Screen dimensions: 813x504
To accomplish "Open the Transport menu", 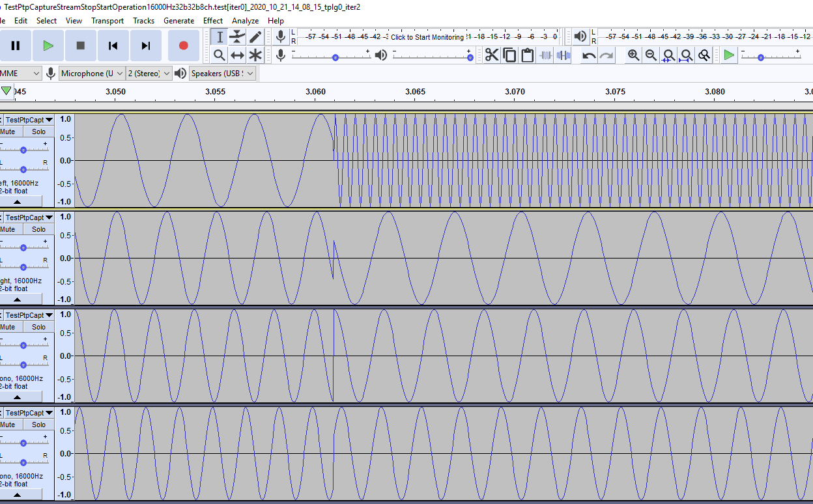I will [x=107, y=21].
